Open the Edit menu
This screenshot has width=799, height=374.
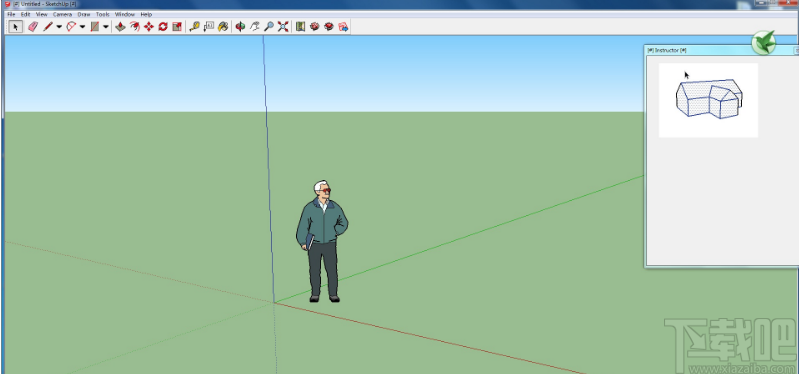click(x=25, y=15)
